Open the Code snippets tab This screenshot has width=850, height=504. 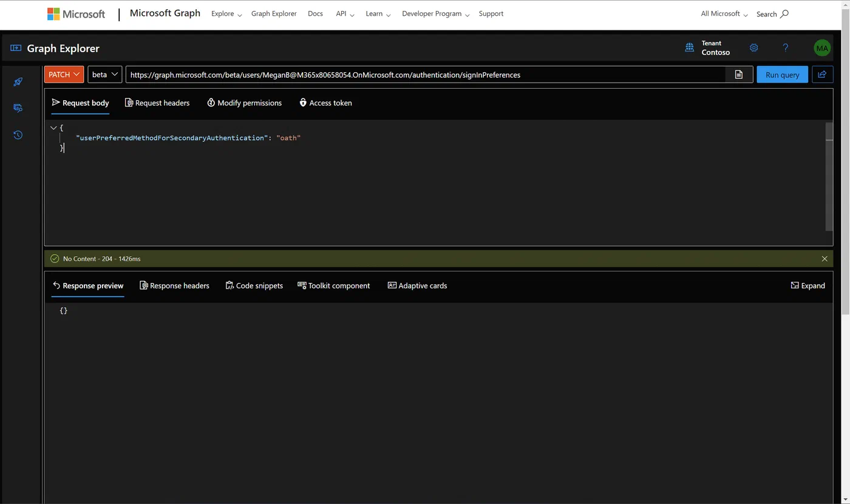[x=254, y=285]
